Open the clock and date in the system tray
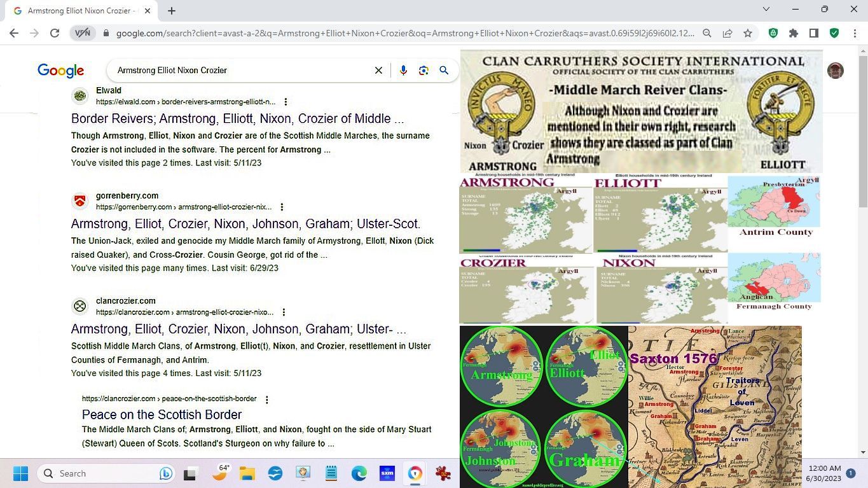The height and width of the screenshot is (488, 868). click(823, 473)
